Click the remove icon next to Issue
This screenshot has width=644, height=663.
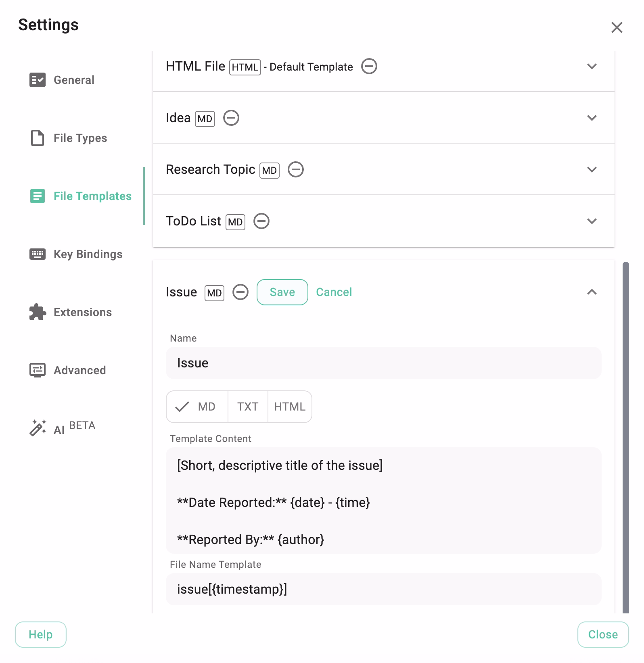click(x=240, y=292)
